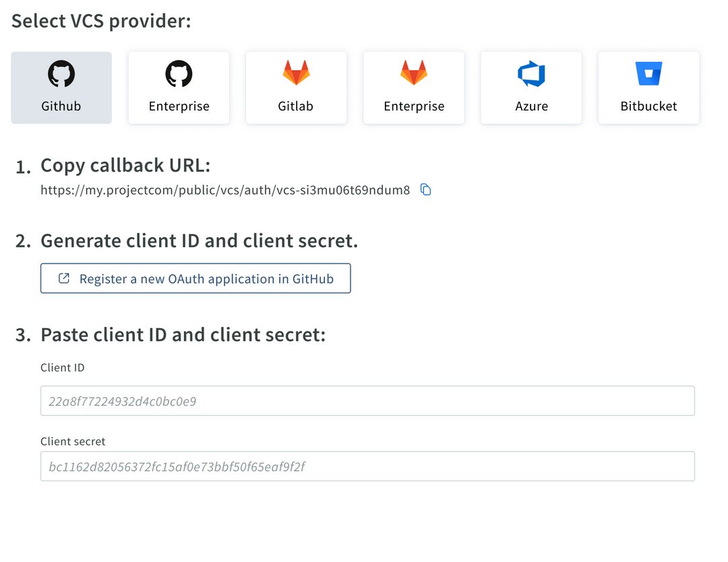The height and width of the screenshot is (562, 728).
Task: Click the external link icon on the OAuth button
Action: (63, 278)
